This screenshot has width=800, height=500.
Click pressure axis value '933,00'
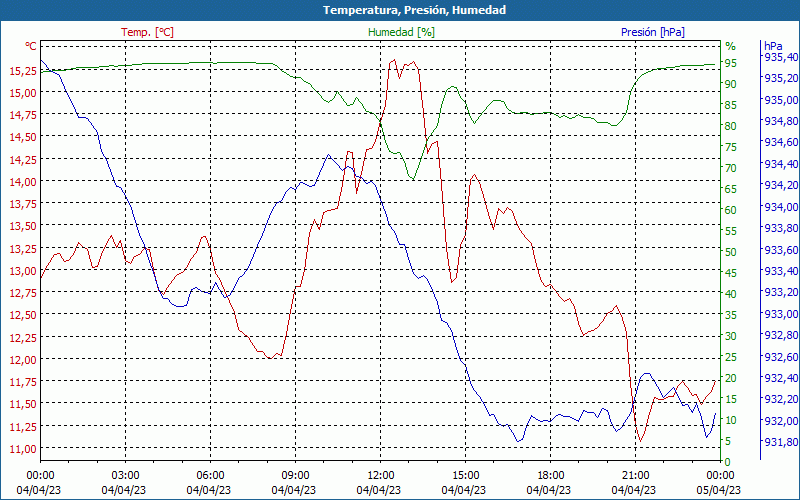pos(780,314)
